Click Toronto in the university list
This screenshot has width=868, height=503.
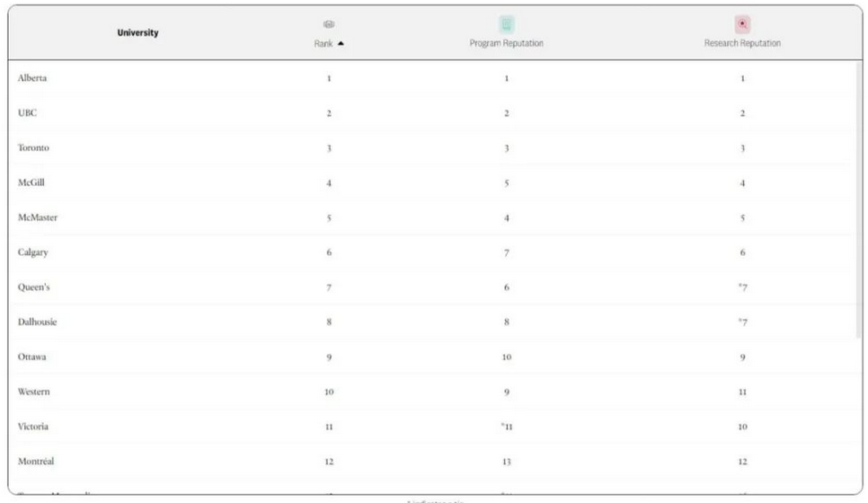click(33, 148)
